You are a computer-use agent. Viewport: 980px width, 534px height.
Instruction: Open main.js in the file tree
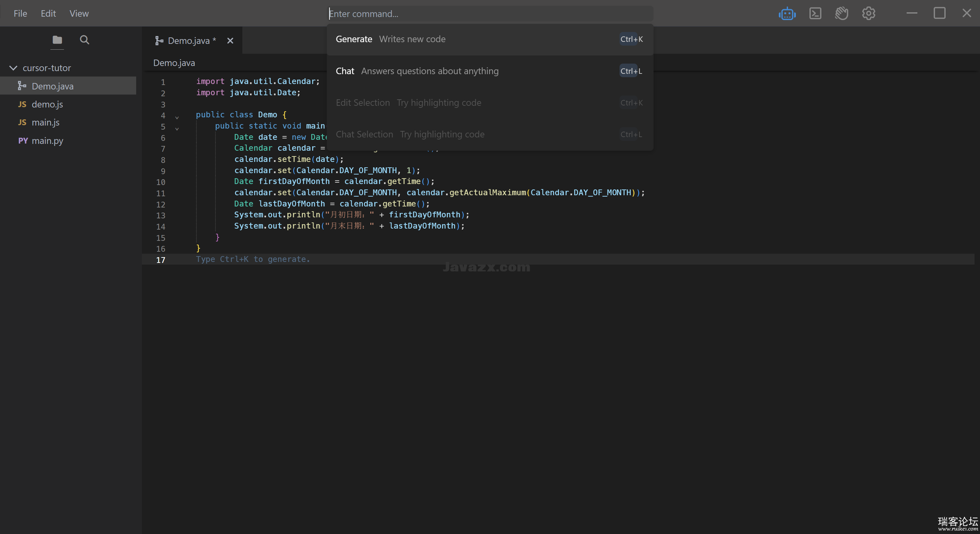pos(68,122)
